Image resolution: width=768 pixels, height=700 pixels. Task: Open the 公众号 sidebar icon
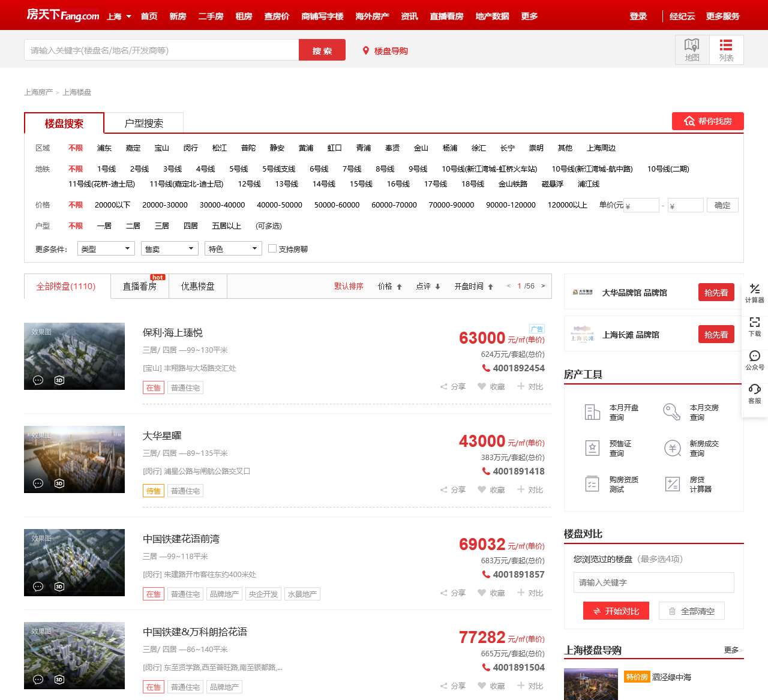pyautogui.click(x=755, y=360)
